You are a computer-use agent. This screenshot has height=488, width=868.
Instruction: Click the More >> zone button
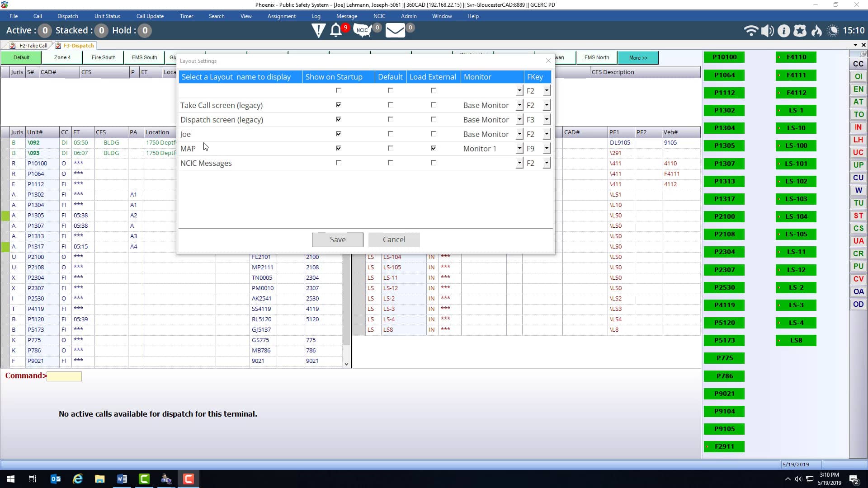637,57
